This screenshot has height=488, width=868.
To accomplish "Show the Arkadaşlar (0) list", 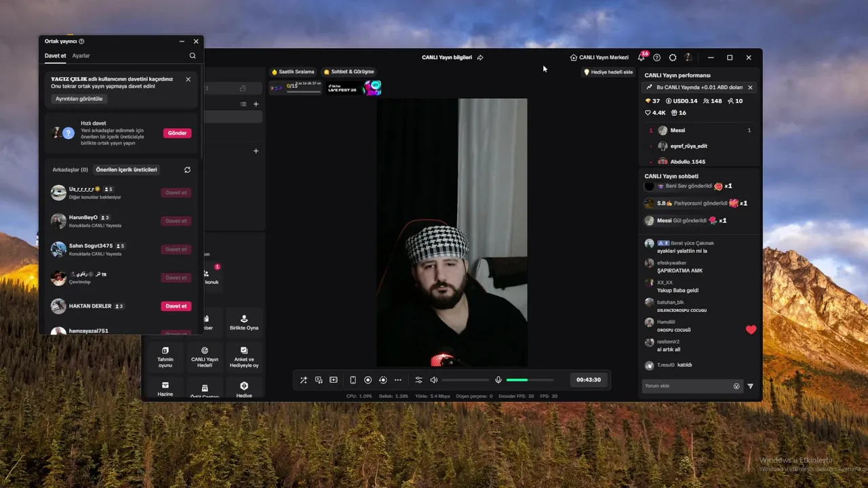I will (71, 170).
